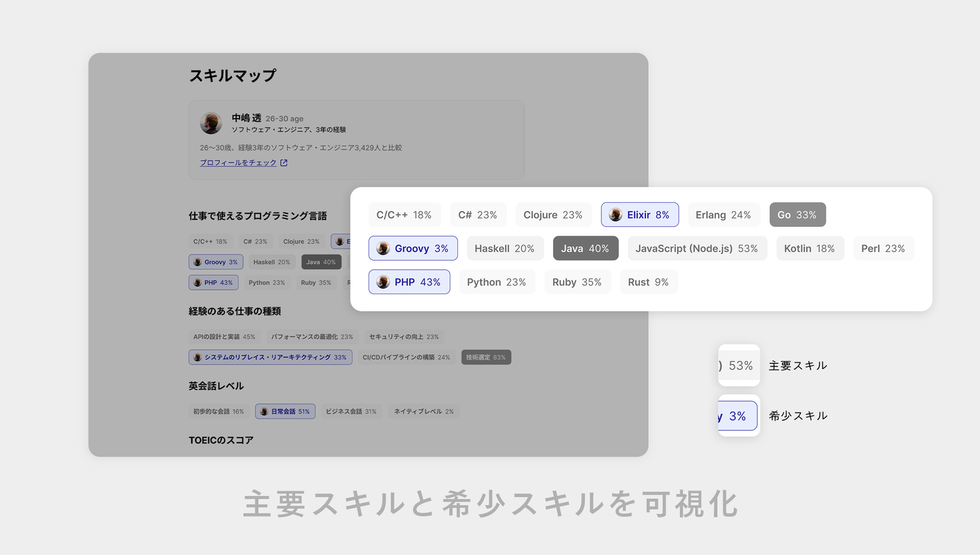Select C# 23% chip in the enlarged panel

tap(478, 215)
